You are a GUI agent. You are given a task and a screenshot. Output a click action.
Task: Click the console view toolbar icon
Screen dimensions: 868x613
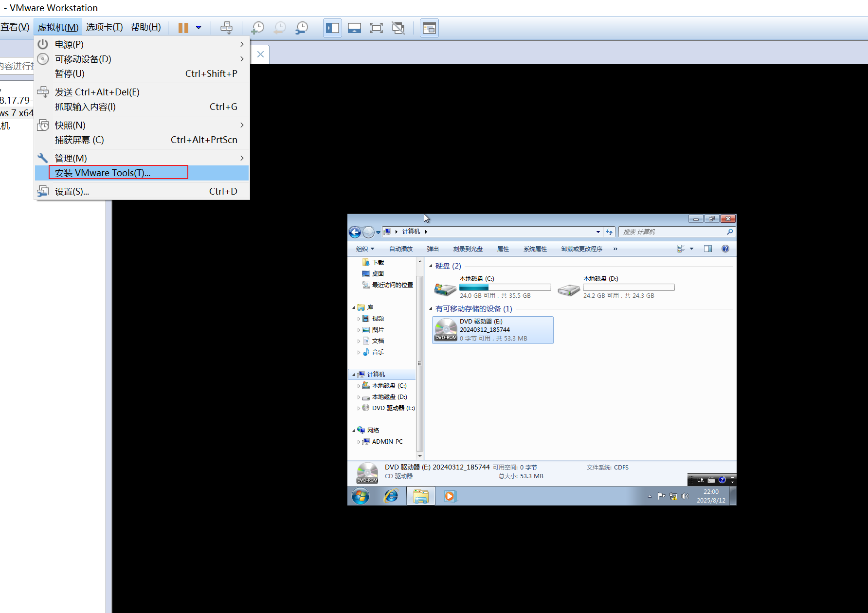(x=429, y=28)
